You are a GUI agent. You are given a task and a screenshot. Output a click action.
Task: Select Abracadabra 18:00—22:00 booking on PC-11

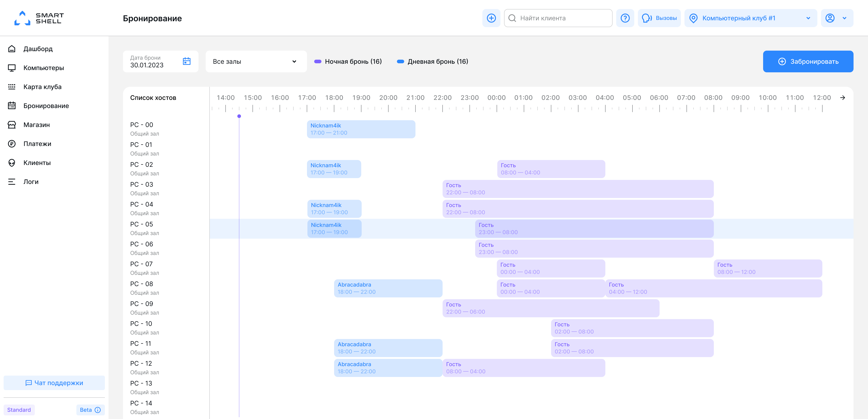click(388, 348)
